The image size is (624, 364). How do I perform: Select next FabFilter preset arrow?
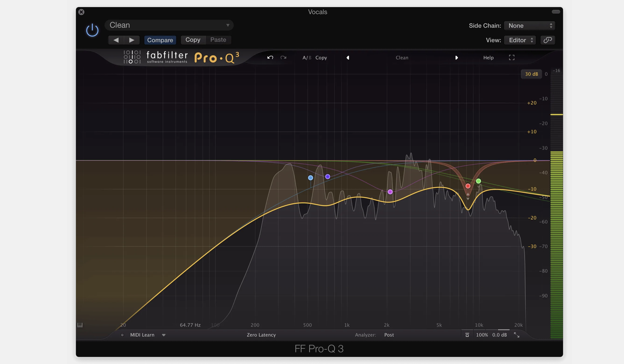pos(456,58)
